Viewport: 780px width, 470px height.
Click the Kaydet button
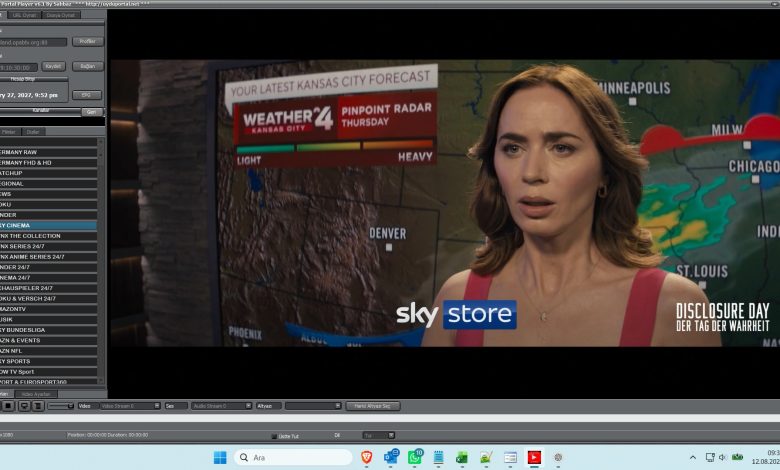click(x=53, y=66)
